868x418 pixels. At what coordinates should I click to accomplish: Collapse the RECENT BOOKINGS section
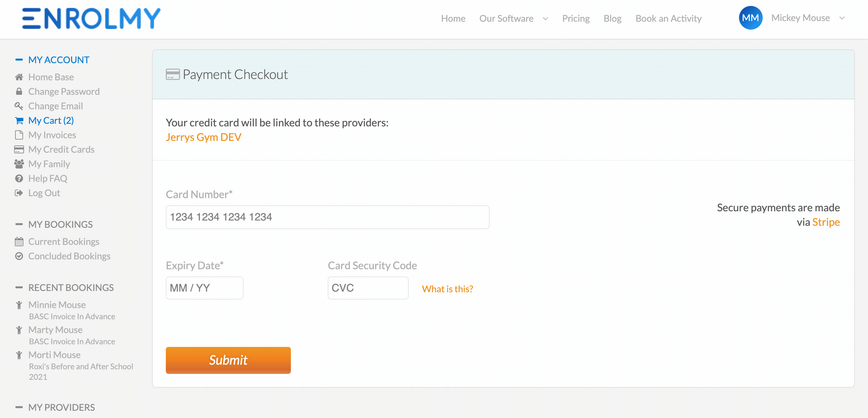19,288
